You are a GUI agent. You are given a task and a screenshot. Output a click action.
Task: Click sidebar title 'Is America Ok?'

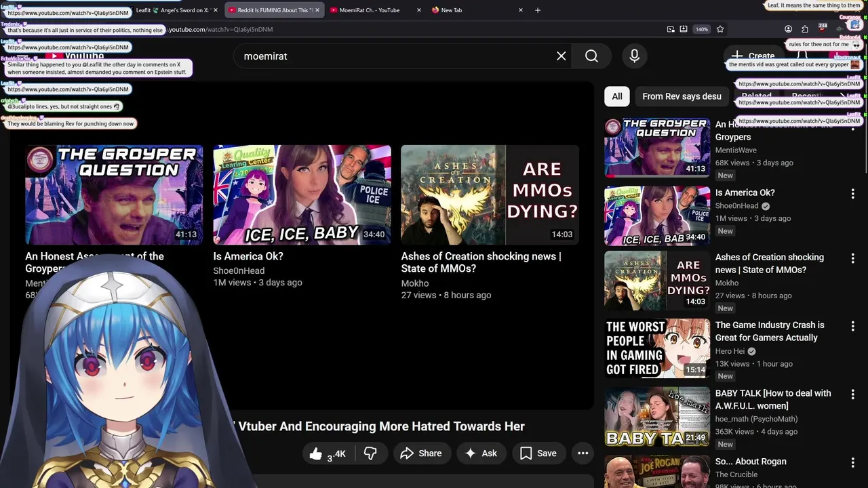745,192
